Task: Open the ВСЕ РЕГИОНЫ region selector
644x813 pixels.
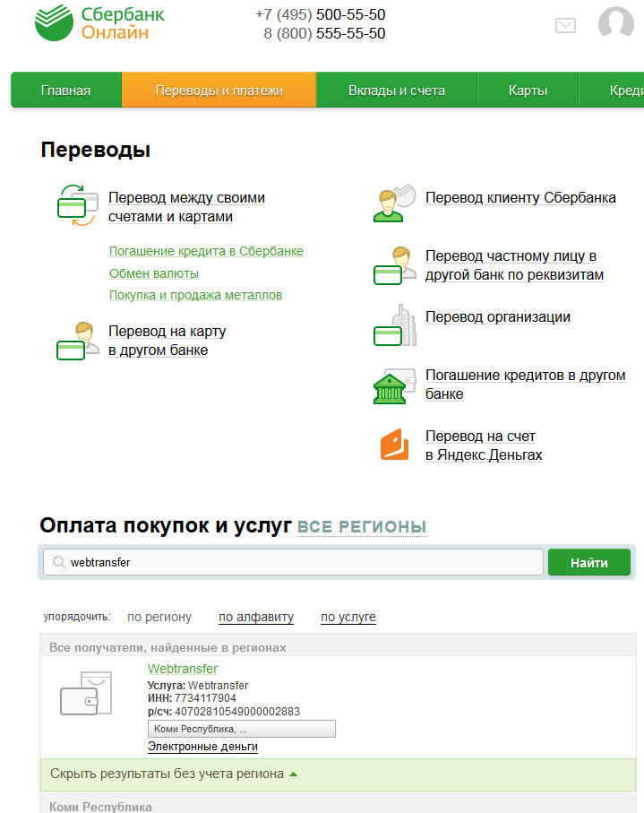Action: pyautogui.click(x=361, y=527)
